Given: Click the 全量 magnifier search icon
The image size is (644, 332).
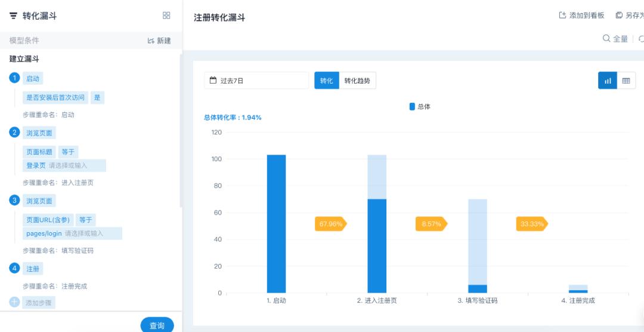Looking at the screenshot, I should coord(606,39).
